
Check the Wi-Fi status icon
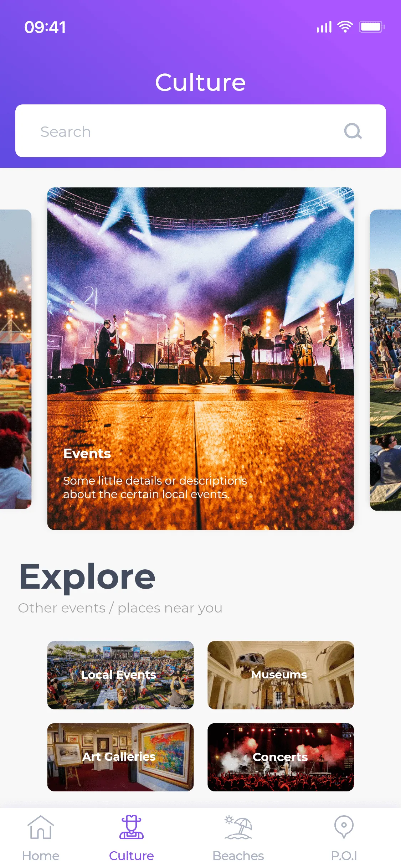(345, 27)
